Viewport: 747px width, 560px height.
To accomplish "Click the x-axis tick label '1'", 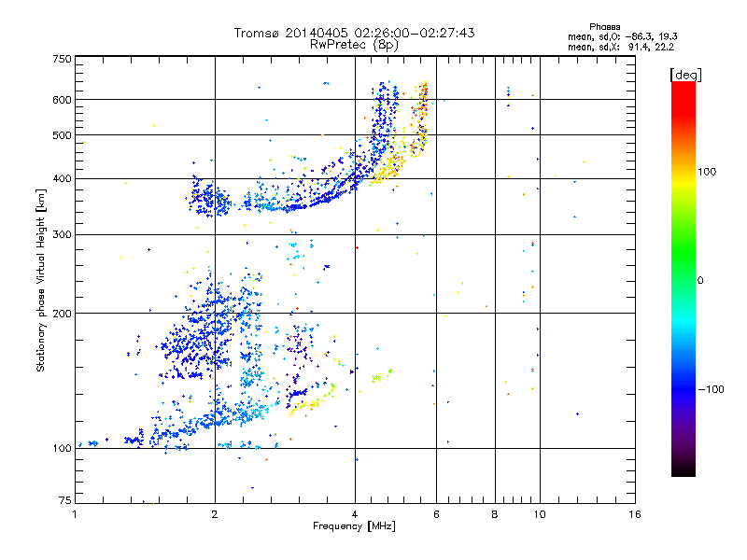I will 75,514.
